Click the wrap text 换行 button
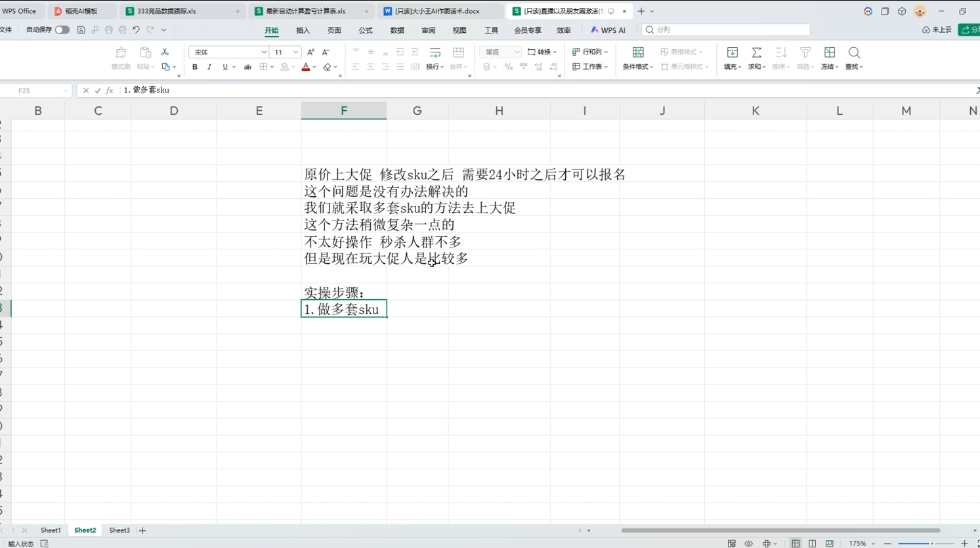This screenshot has width=980, height=548. point(435,58)
